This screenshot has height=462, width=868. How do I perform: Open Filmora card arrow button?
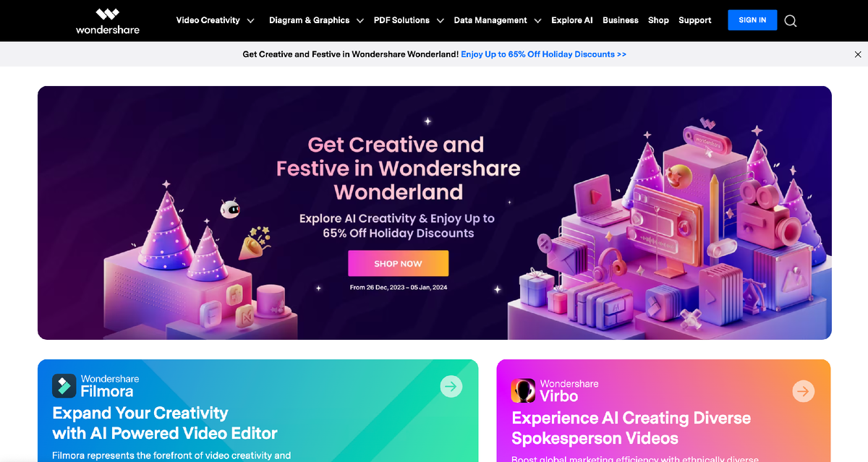coord(451,387)
